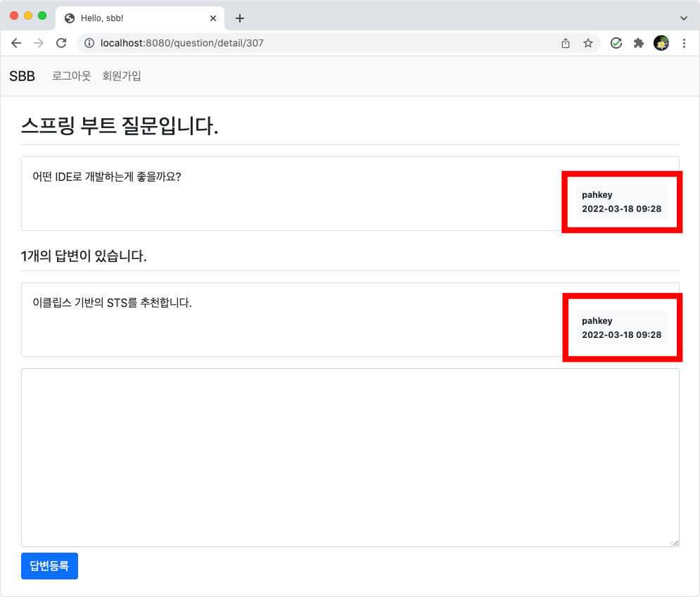Image resolution: width=700 pixels, height=597 pixels.
Task: Open the Extensions puzzle piece icon
Action: click(639, 43)
